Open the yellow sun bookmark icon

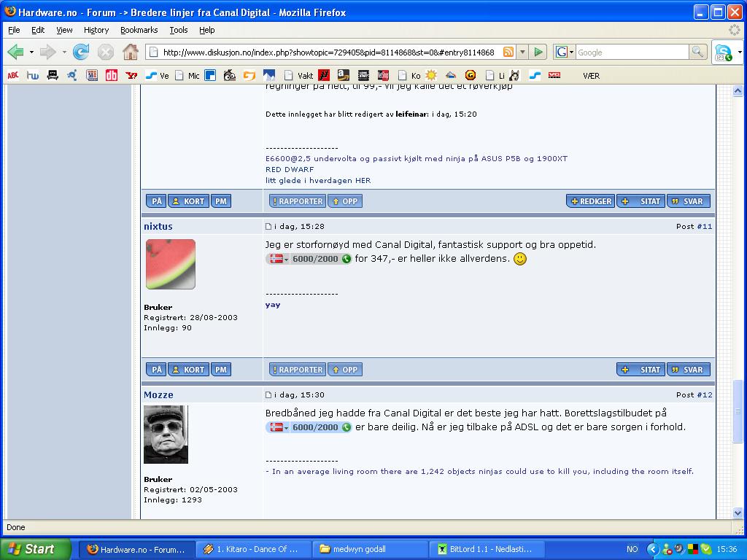tap(431, 75)
